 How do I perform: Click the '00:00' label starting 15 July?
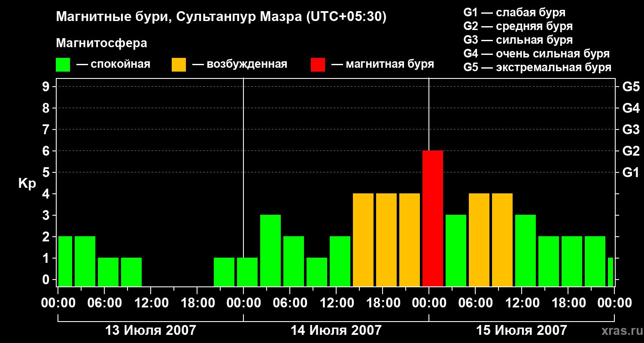click(x=429, y=303)
